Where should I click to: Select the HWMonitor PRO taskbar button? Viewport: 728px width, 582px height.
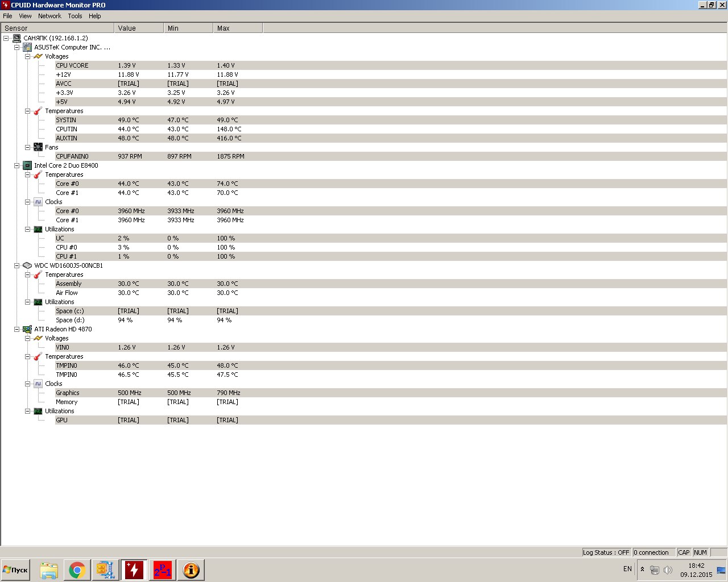point(134,570)
